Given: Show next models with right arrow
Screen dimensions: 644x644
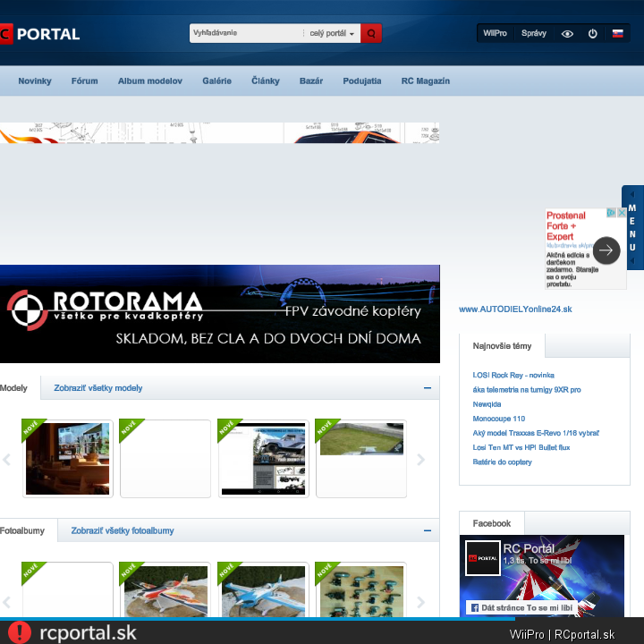Looking at the screenshot, I should point(420,459).
